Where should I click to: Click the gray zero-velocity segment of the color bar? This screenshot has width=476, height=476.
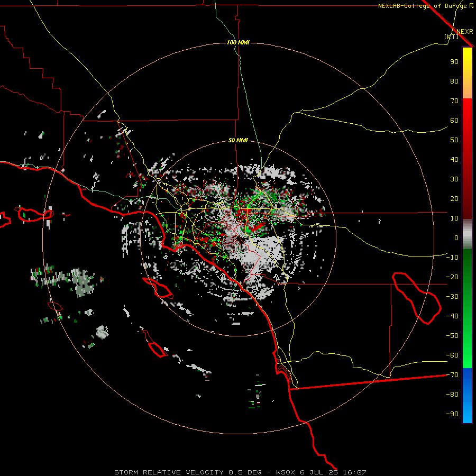tap(467, 234)
